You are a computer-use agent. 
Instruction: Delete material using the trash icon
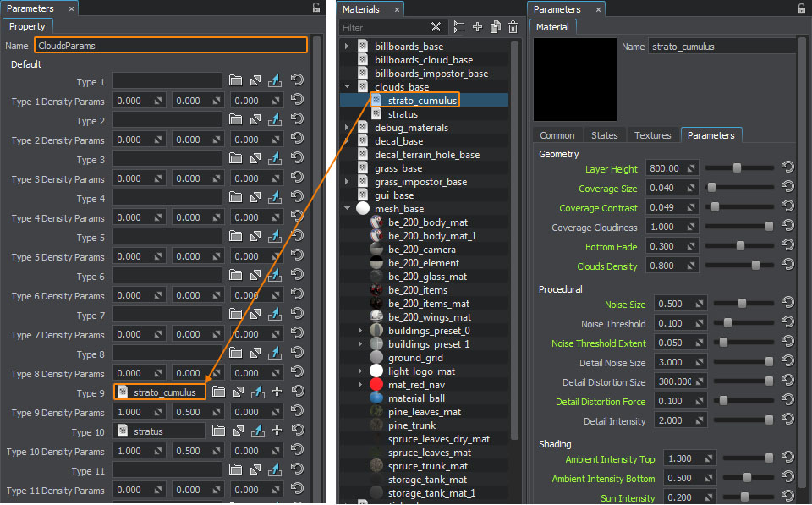513,27
